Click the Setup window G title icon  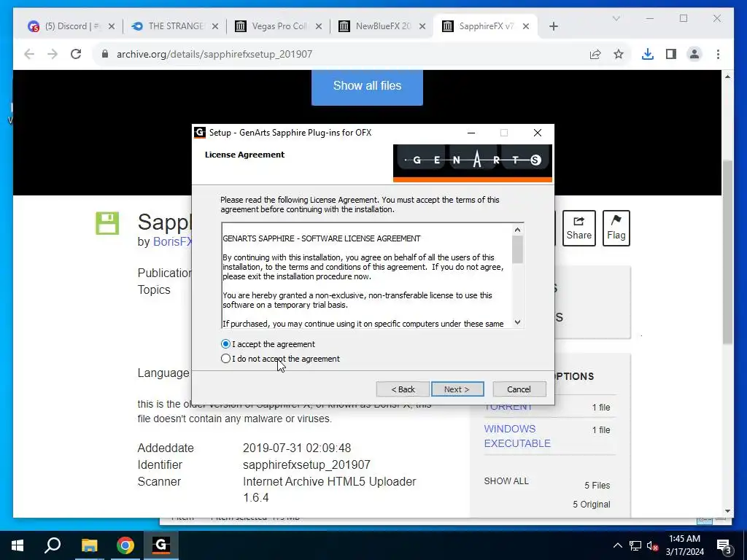tap(200, 133)
